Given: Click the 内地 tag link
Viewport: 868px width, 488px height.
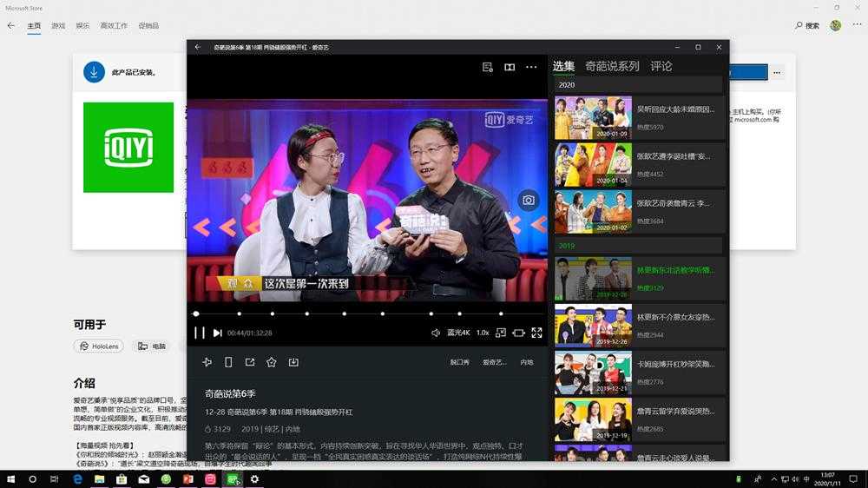Looking at the screenshot, I should (x=527, y=362).
